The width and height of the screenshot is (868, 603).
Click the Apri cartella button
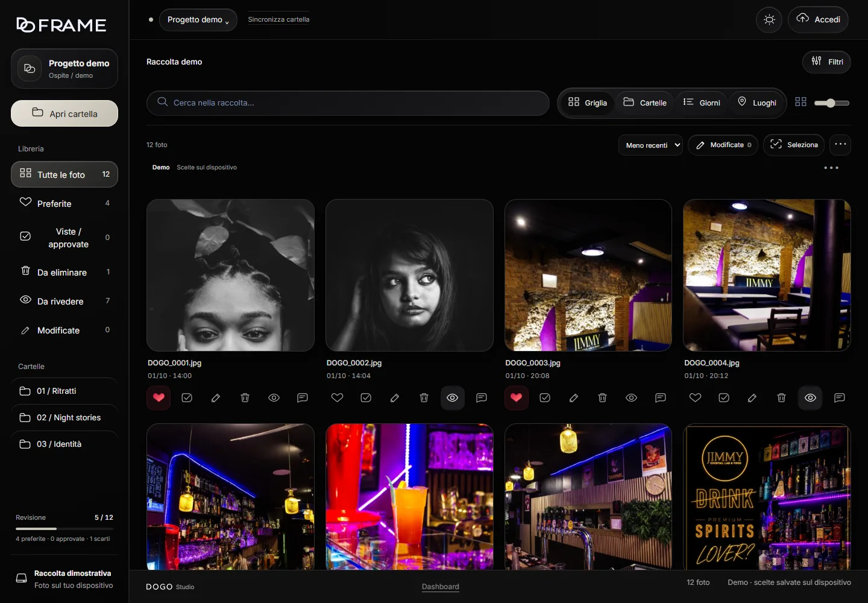[64, 113]
